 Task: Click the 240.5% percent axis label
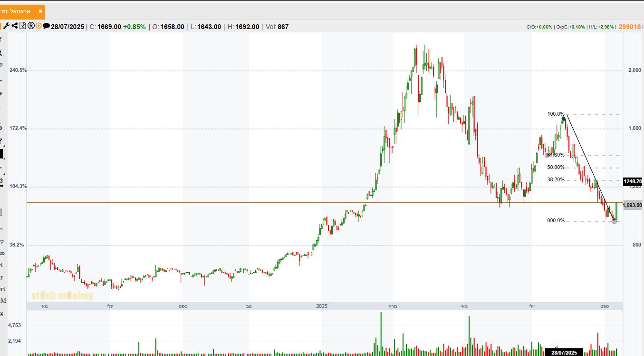tap(18, 70)
